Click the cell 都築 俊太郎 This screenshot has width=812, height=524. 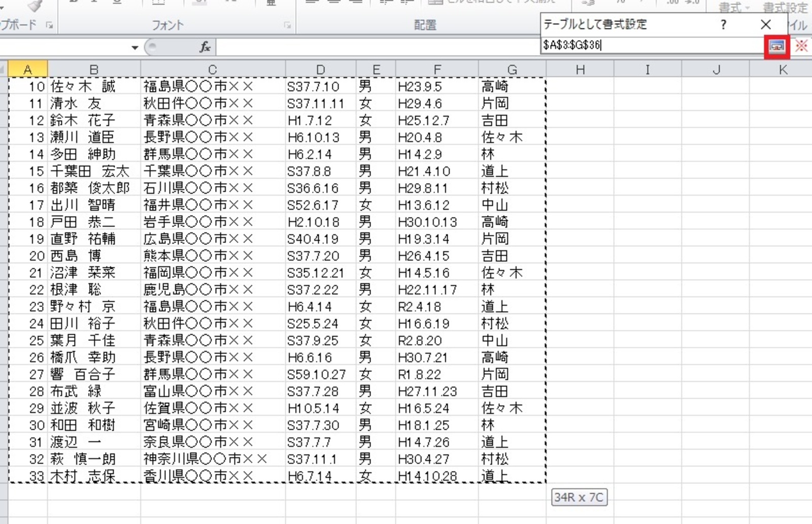pos(94,188)
